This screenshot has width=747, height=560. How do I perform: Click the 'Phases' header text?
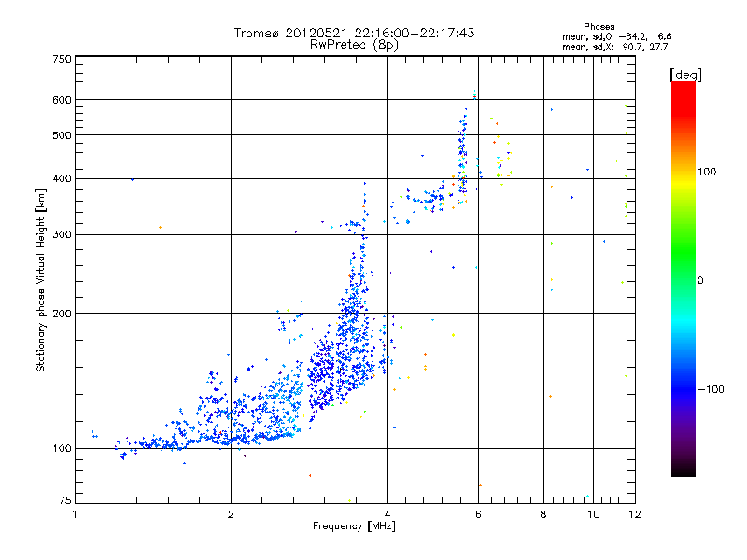(x=599, y=27)
